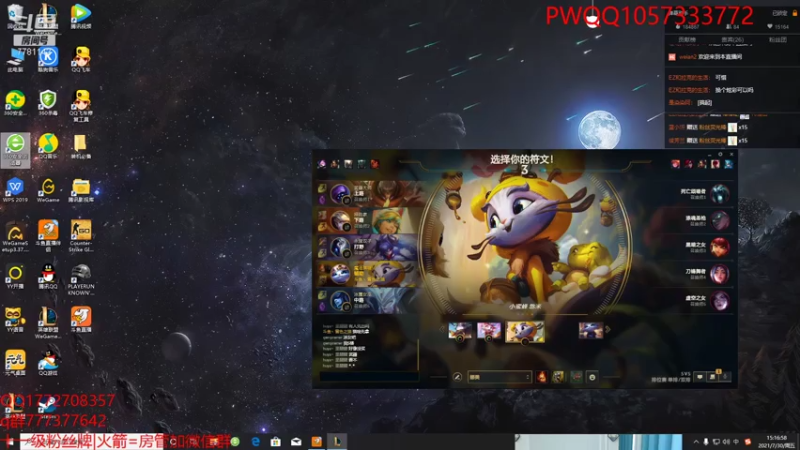This screenshot has height=450, width=800.
Task: Open QQ音乐 desktop shortcut
Action: [x=48, y=146]
